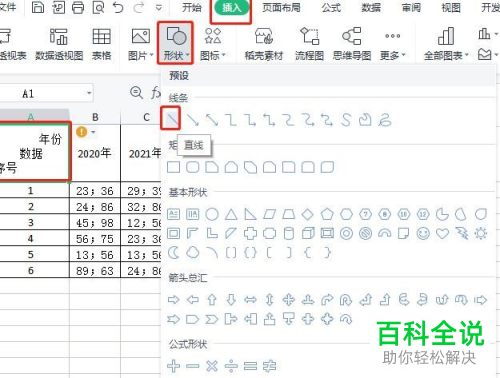Select the S-curve line shape
The width and height of the screenshot is (500, 378).
(346, 120)
